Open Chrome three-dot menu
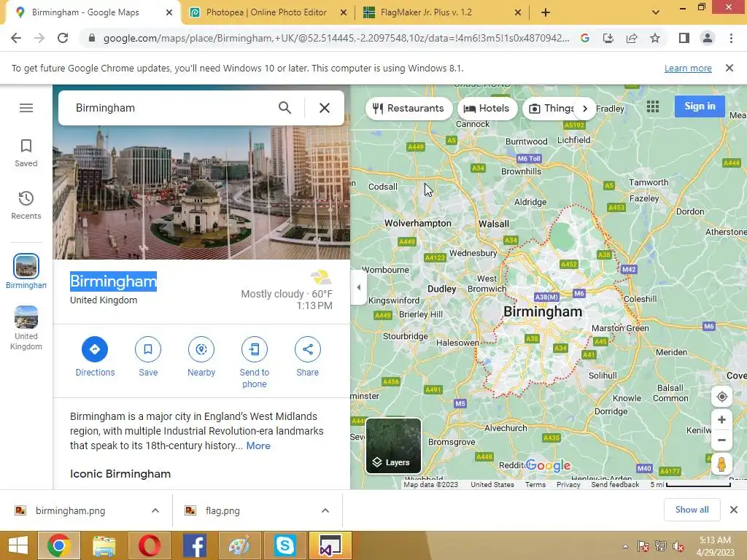 click(x=731, y=38)
